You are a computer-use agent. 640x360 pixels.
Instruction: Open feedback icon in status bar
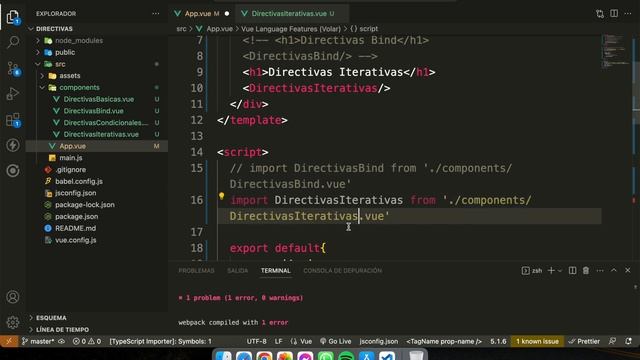(612, 341)
